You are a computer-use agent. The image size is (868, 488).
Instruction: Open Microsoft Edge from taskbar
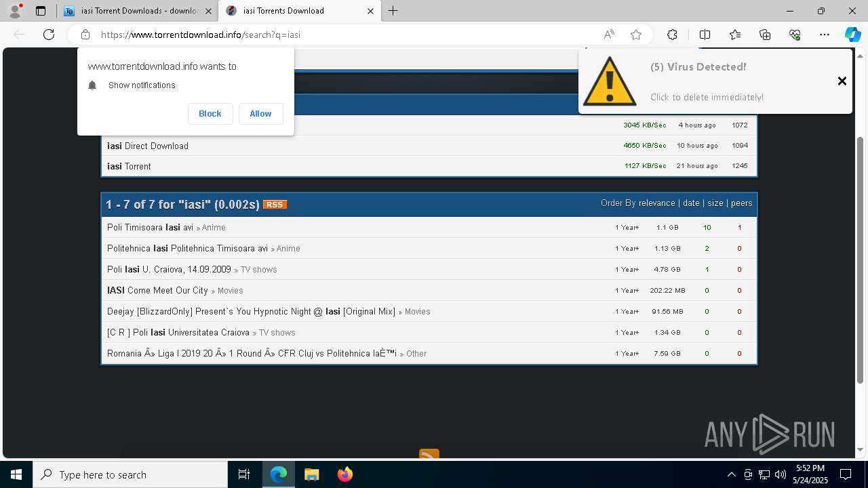(279, 474)
